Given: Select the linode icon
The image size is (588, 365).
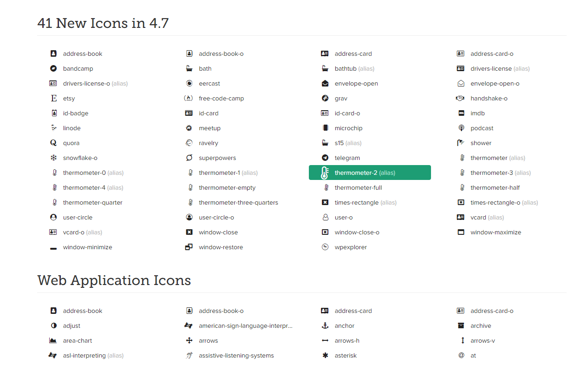Looking at the screenshot, I should click(x=53, y=128).
